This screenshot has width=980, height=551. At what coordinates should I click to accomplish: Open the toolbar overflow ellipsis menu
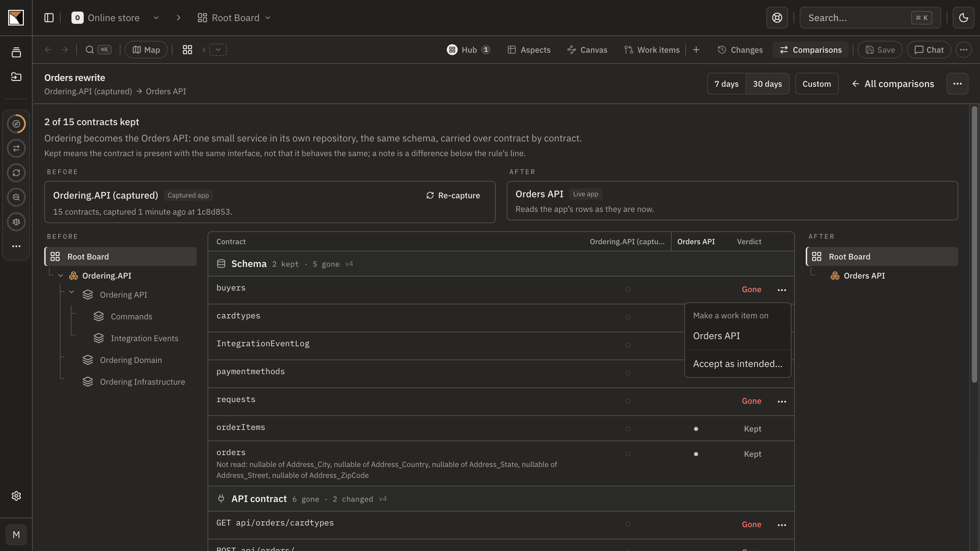tap(963, 50)
